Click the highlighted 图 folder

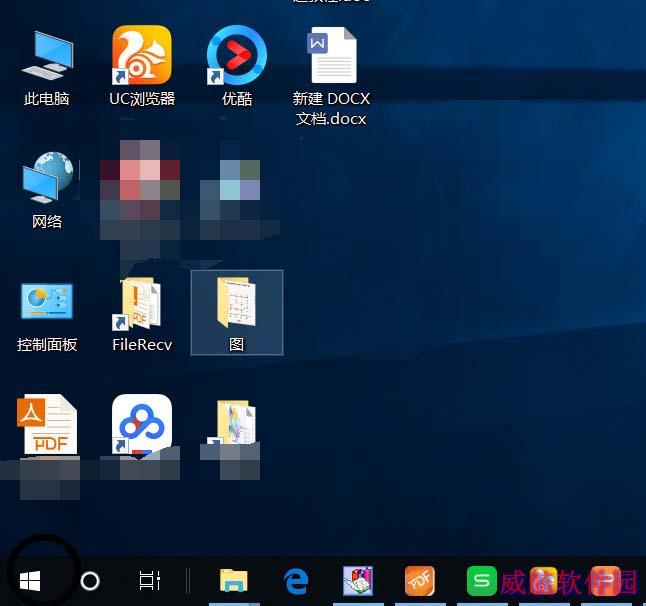click(237, 312)
